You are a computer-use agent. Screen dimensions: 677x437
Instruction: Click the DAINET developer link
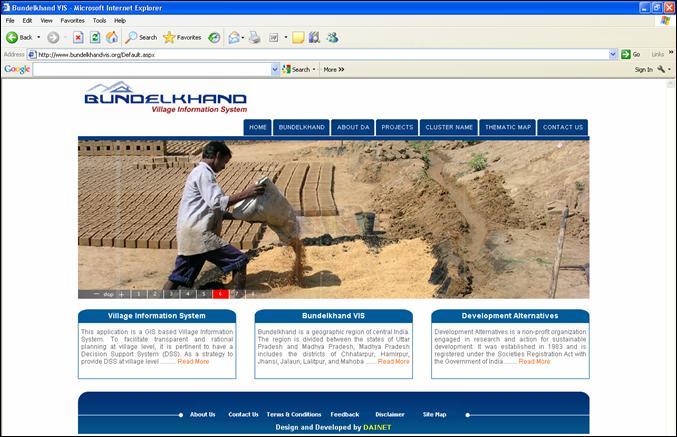pyautogui.click(x=377, y=427)
